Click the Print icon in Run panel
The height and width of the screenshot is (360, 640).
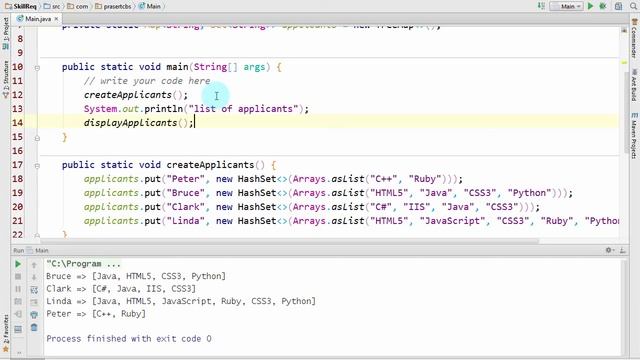point(34,315)
